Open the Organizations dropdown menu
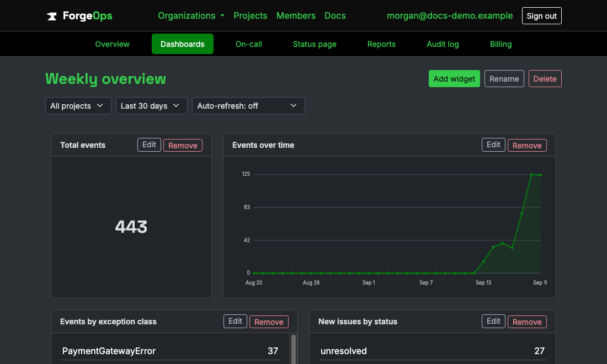Viewport: 607px width, 364px height. point(191,16)
